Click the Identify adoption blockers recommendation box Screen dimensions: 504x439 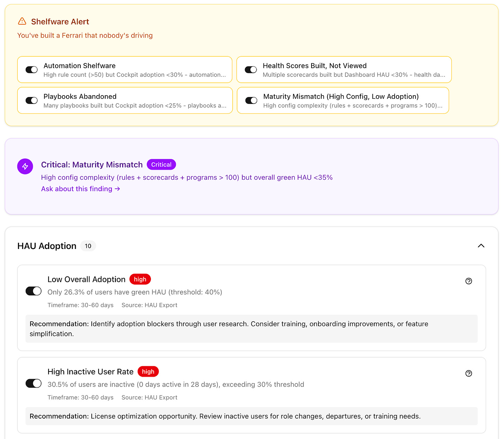252,329
